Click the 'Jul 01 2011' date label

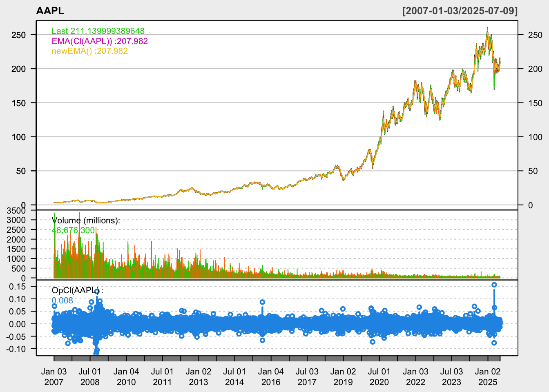click(x=162, y=377)
